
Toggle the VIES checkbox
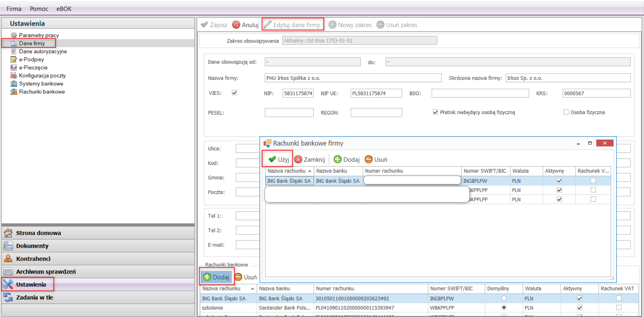coord(234,93)
